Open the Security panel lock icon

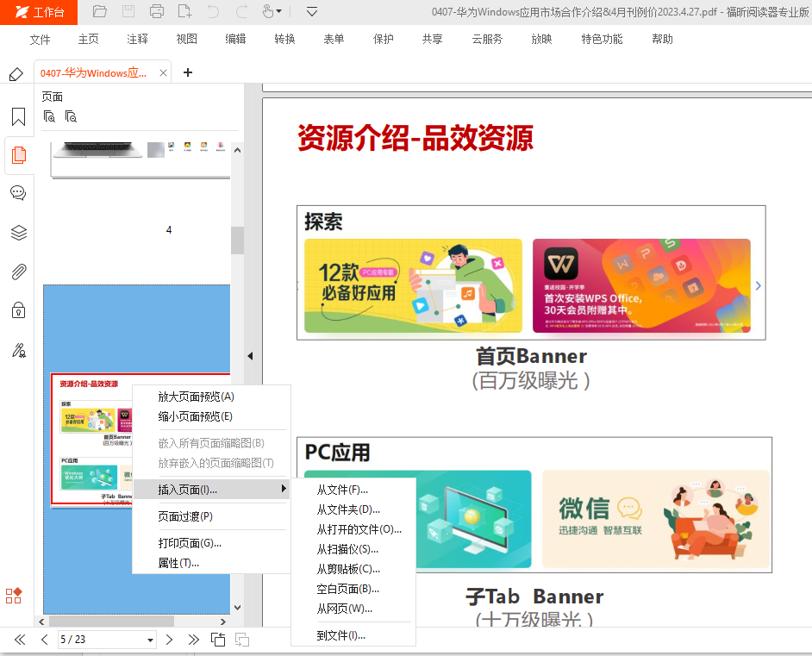point(19,310)
